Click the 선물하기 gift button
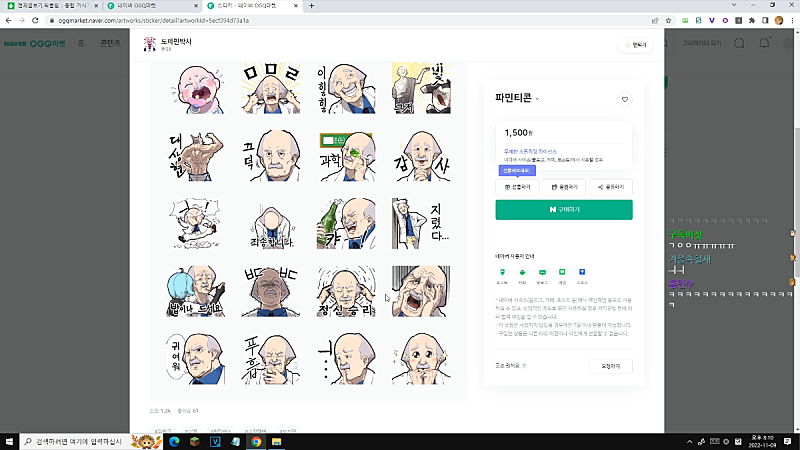The width and height of the screenshot is (800, 450). pos(517,187)
